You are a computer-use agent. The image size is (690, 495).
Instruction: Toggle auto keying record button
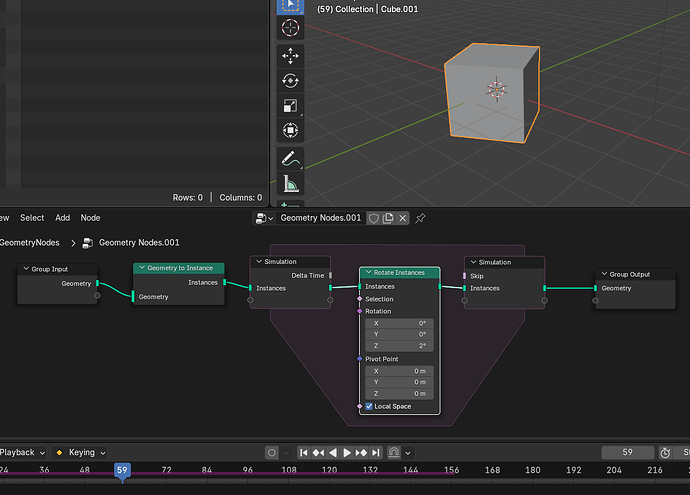(x=272, y=453)
